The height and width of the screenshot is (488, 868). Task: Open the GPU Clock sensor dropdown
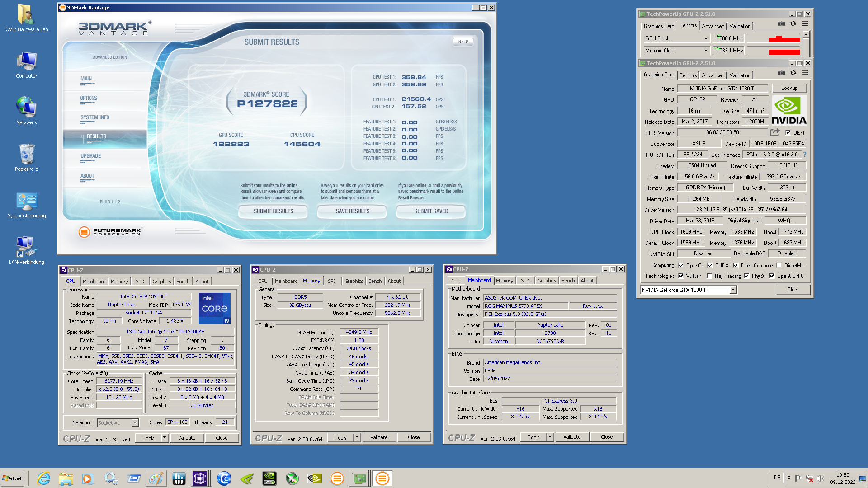705,38
